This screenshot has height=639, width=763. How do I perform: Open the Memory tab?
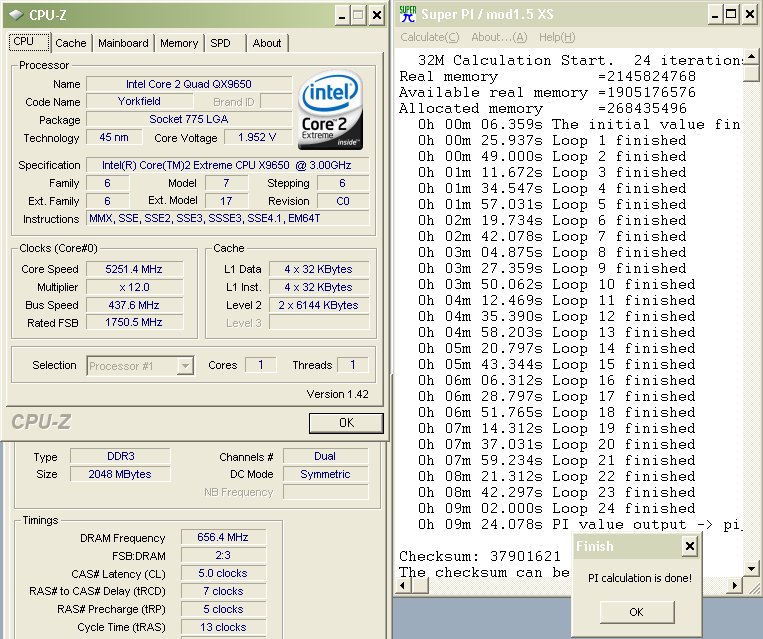[x=179, y=43]
